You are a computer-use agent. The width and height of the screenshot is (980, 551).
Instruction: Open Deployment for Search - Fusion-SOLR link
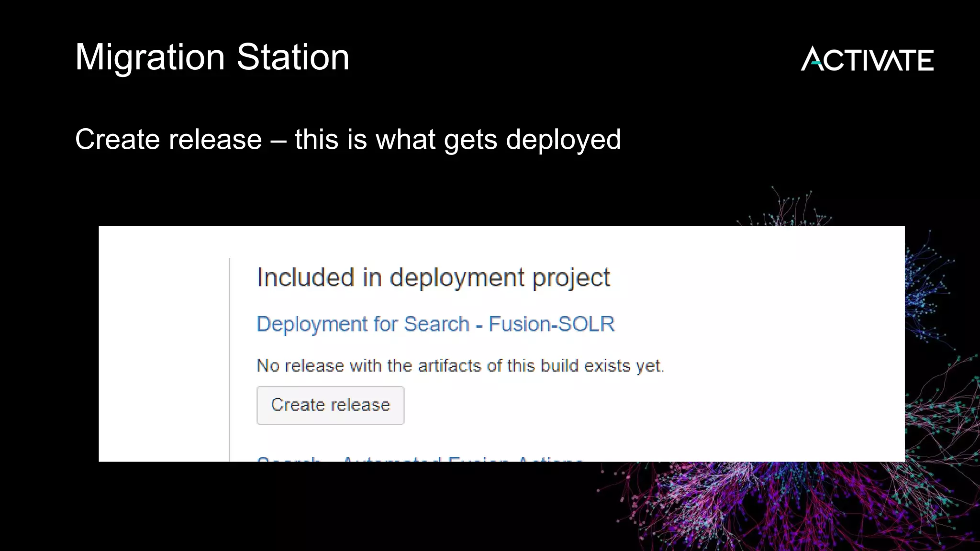click(435, 324)
